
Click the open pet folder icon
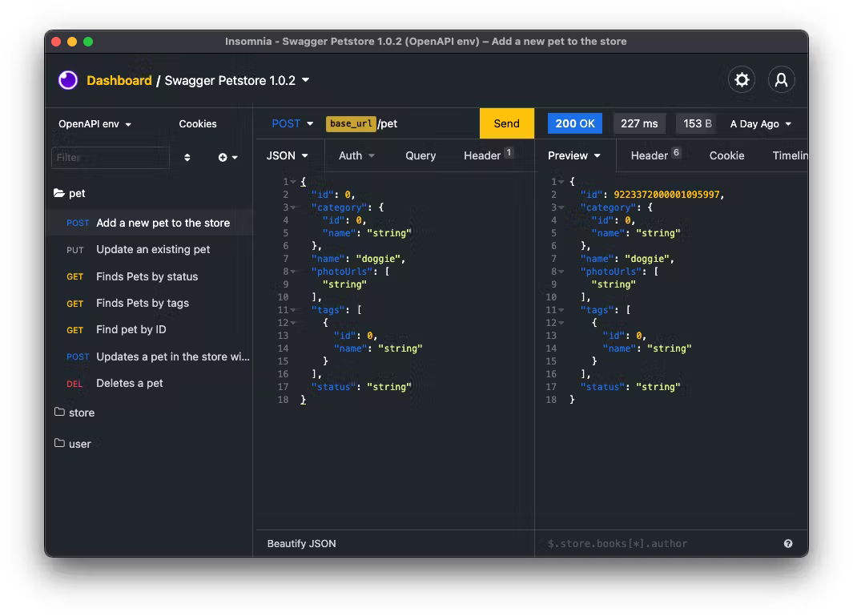click(59, 193)
